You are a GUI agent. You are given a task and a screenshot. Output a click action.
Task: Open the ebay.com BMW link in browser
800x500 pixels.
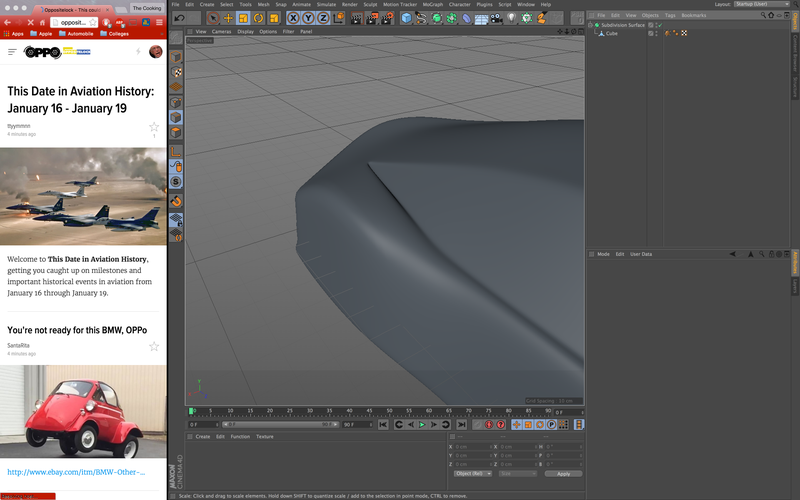click(x=76, y=472)
